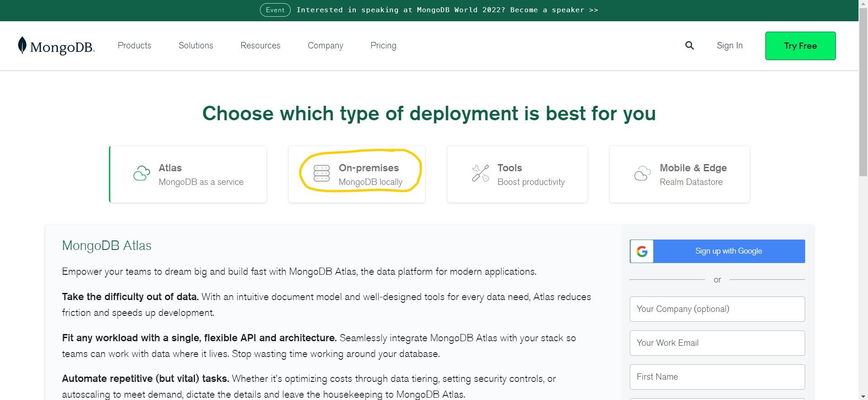Select the Mobile & Edge tab title
This screenshot has width=868, height=400.
point(693,168)
